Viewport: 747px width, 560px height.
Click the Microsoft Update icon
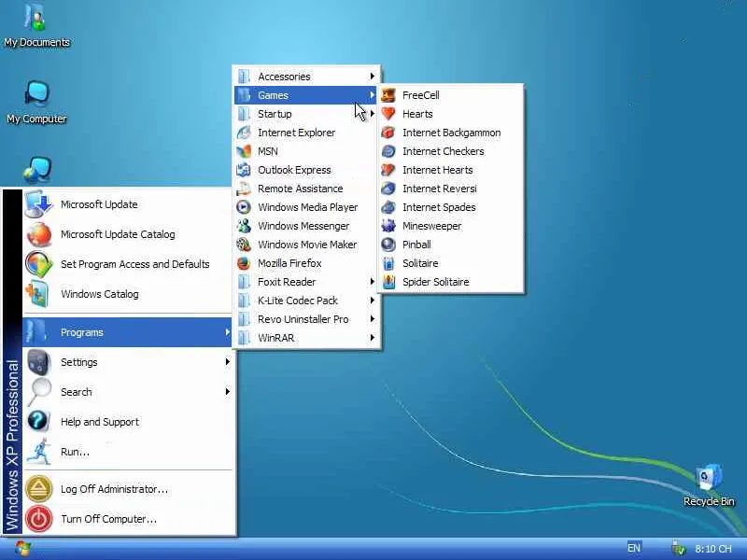[38, 204]
